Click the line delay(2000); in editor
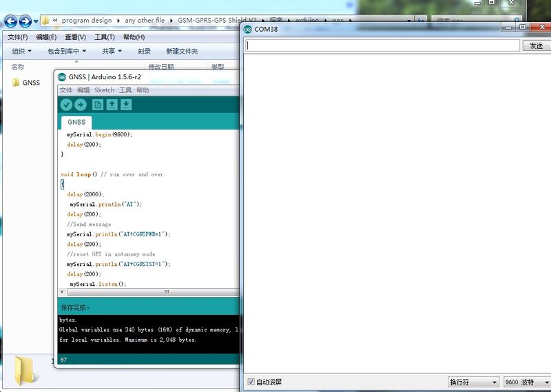The height and width of the screenshot is (392, 551). tap(85, 194)
